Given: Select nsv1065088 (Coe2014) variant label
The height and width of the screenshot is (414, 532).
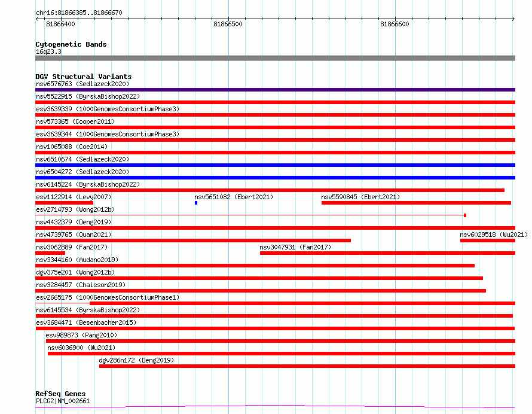Looking at the screenshot, I should point(72,147).
